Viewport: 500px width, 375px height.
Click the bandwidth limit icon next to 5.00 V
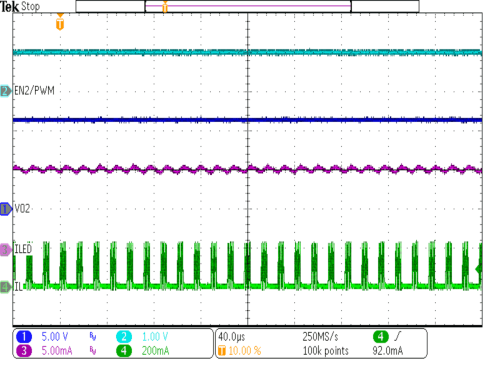tap(93, 337)
